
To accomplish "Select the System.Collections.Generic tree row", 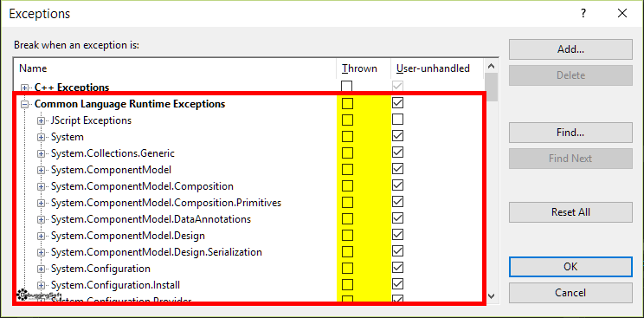I will coord(113,153).
